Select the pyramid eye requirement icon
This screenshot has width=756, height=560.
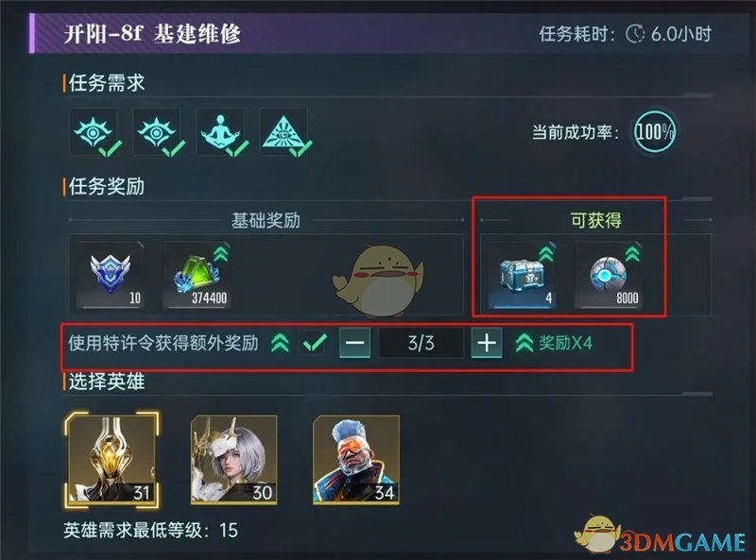[x=283, y=131]
